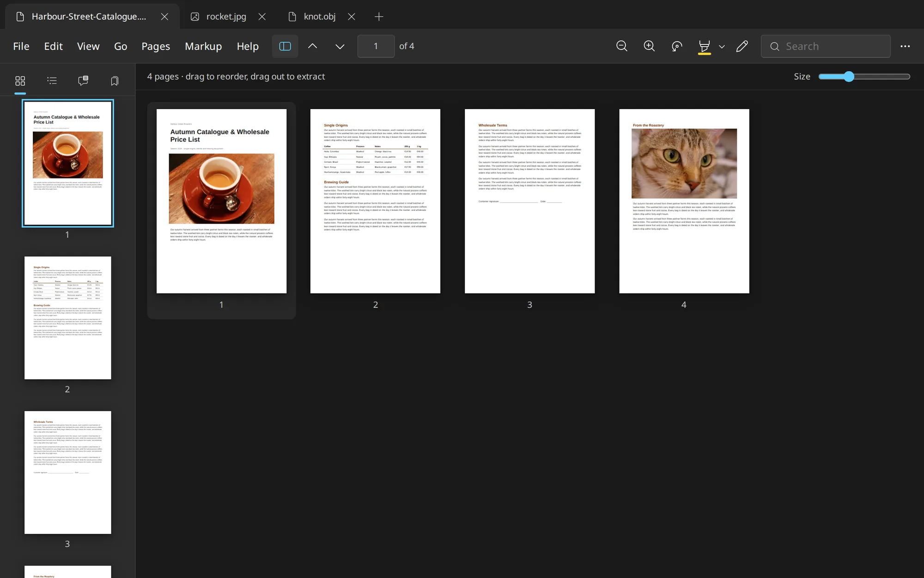Viewport: 924px width, 578px height.
Task: Show the bookmarks panel in sidebar
Action: (x=115, y=81)
